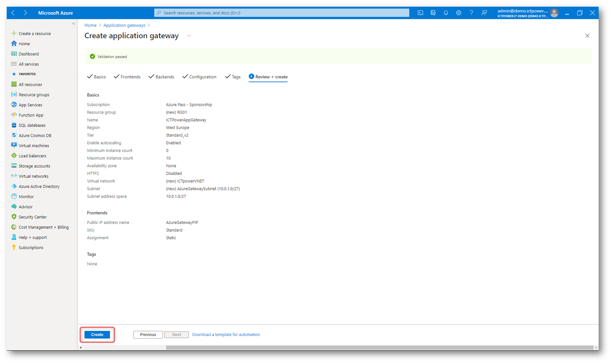Click the All resources grid icon
612x364 pixels.
tap(14, 84)
